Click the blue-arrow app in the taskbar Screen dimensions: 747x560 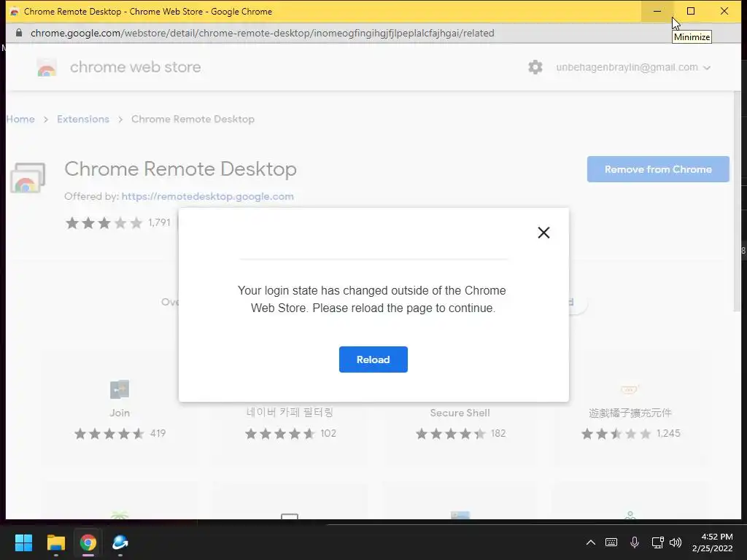coord(120,542)
